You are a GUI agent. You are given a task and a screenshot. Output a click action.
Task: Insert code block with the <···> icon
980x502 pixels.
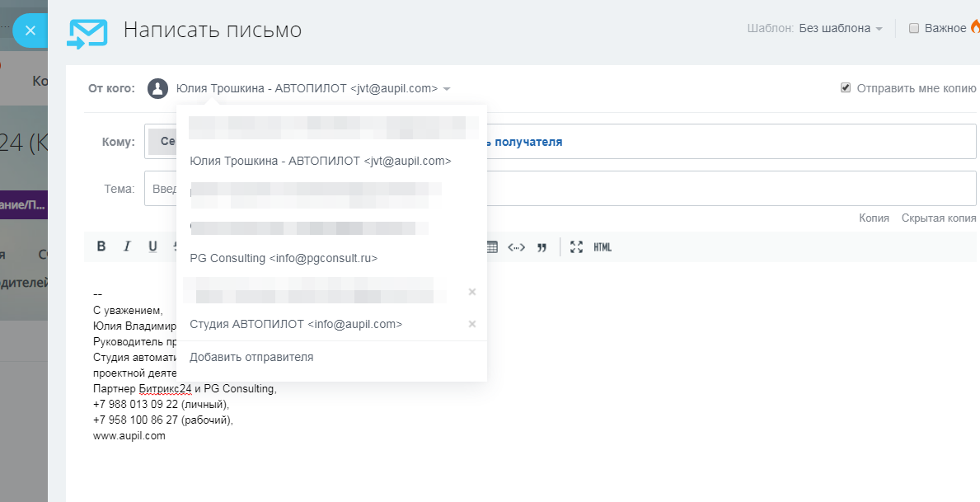click(x=517, y=246)
